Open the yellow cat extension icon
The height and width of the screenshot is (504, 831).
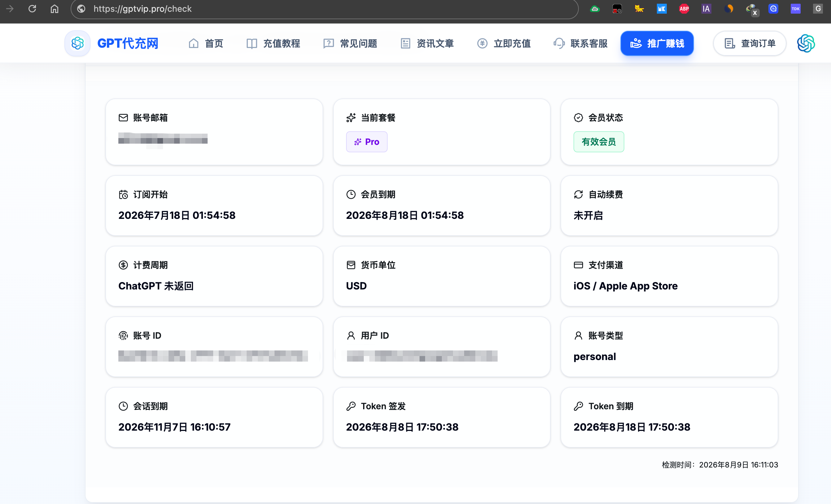point(639,9)
